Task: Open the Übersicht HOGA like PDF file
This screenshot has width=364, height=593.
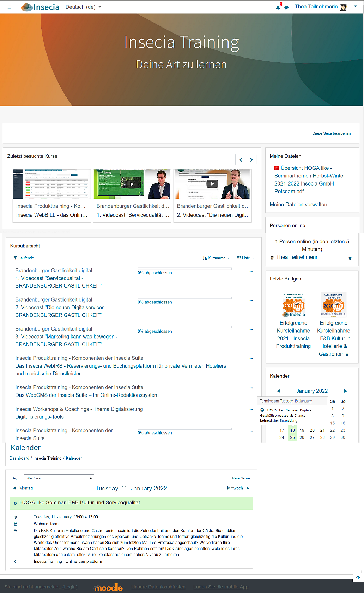Action: (310, 180)
